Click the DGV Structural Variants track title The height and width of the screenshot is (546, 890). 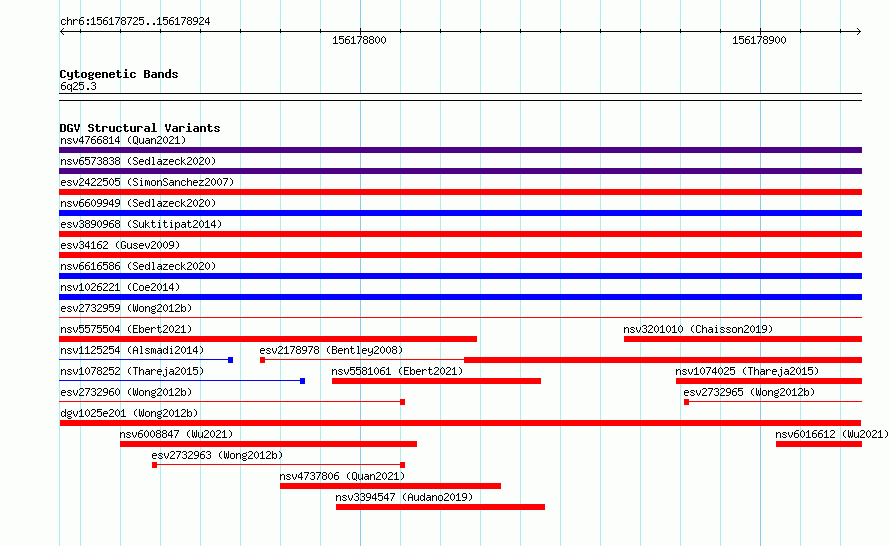[x=140, y=128]
